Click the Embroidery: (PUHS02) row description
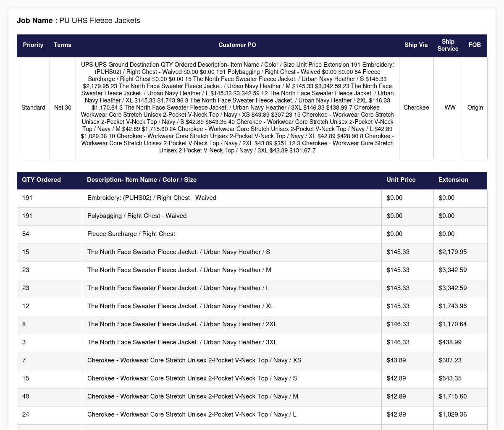Image resolution: width=504 pixels, height=430 pixels. click(x=152, y=198)
